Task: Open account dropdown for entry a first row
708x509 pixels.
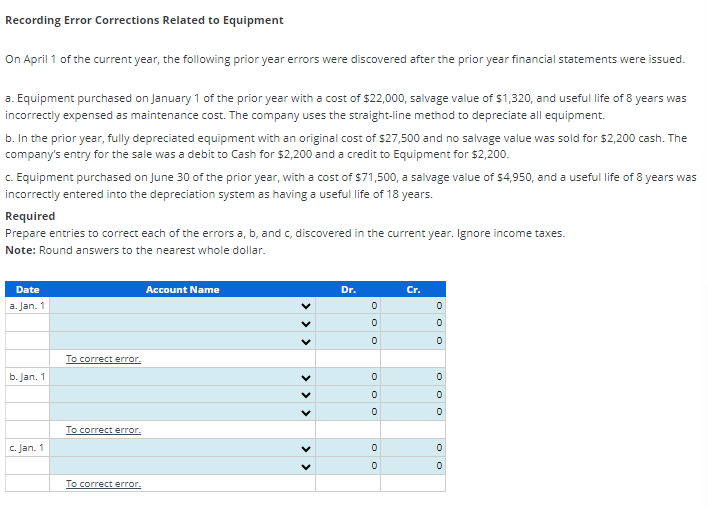Action: pyautogui.click(x=182, y=306)
